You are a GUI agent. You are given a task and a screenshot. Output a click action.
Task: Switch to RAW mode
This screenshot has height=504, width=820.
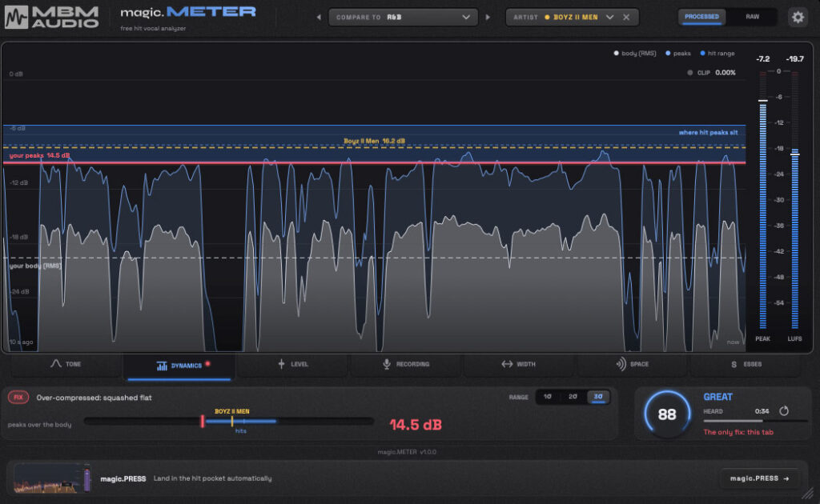click(x=752, y=17)
